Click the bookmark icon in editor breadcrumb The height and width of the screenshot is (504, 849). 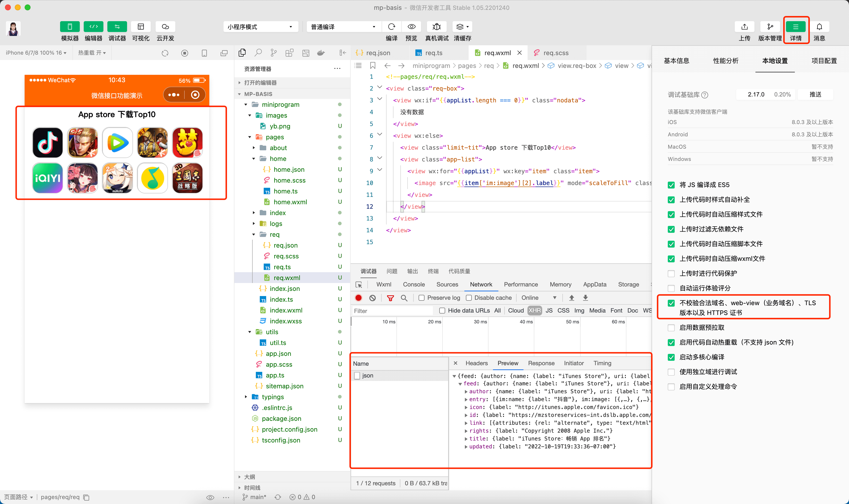coord(373,65)
